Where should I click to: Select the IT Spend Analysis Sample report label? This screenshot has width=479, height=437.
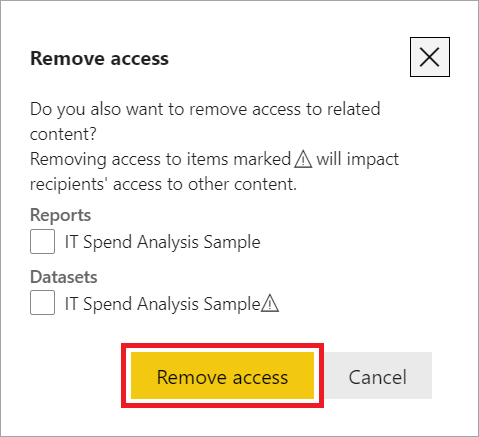point(162,242)
